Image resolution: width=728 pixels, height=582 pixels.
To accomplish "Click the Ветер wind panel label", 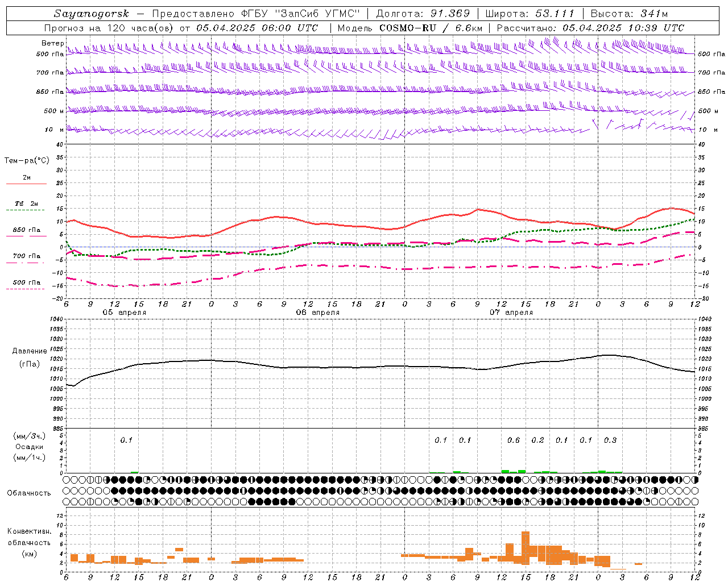I will (52, 43).
